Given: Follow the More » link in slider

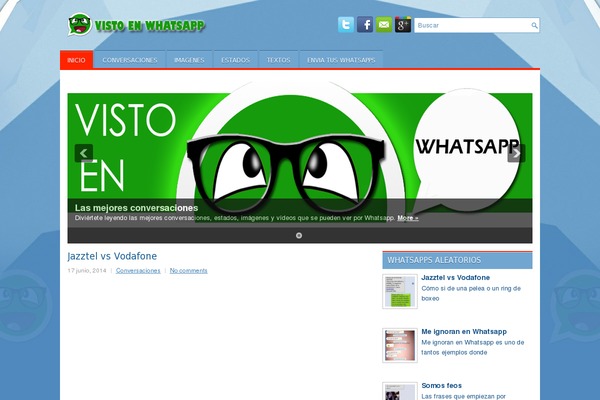Looking at the screenshot, I should click(x=408, y=218).
